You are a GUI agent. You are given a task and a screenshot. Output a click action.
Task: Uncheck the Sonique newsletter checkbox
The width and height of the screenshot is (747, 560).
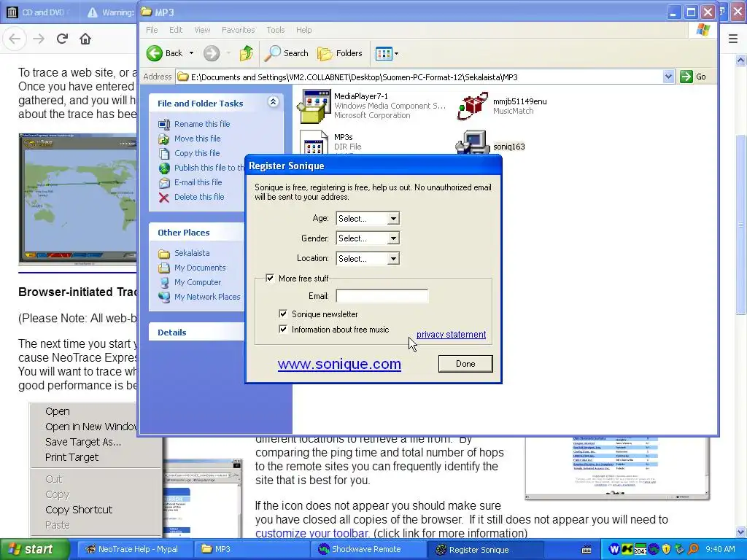(x=283, y=314)
